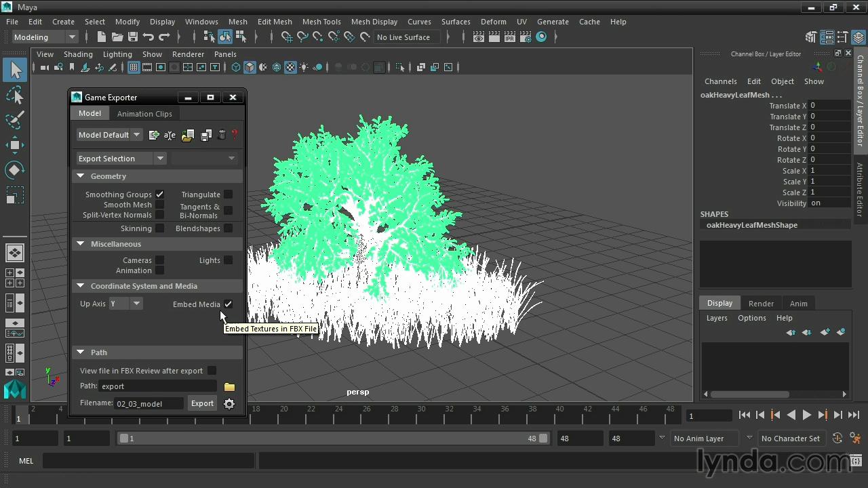Image resolution: width=868 pixels, height=488 pixels.
Task: Open the Up Axis dropdown
Action: (136, 304)
